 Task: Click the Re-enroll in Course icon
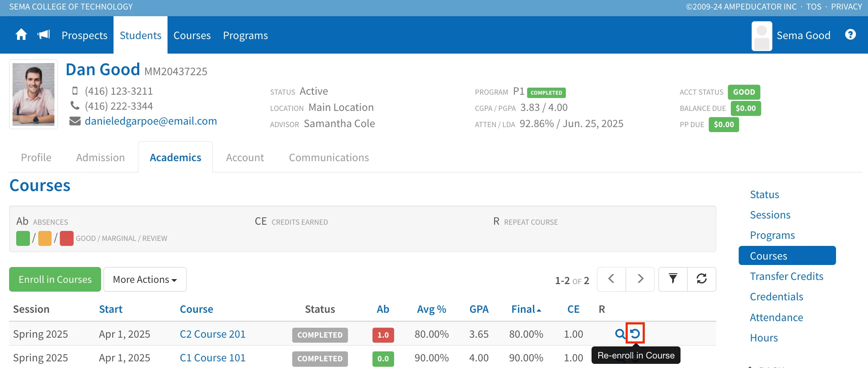pos(635,333)
